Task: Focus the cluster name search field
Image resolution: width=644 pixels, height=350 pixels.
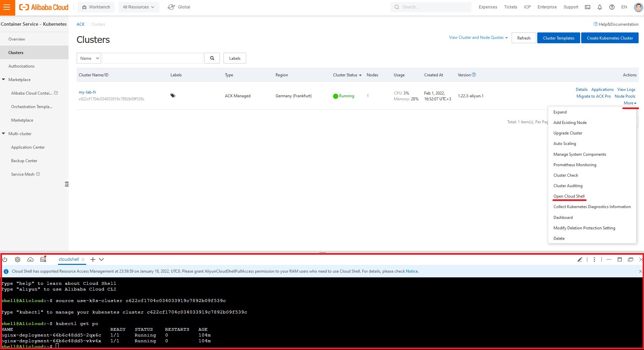Action: [x=153, y=58]
